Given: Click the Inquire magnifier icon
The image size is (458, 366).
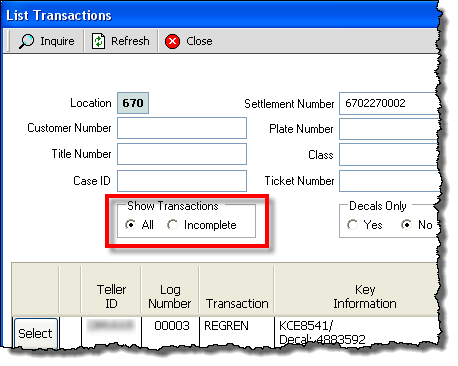Looking at the screenshot, I should point(26,41).
